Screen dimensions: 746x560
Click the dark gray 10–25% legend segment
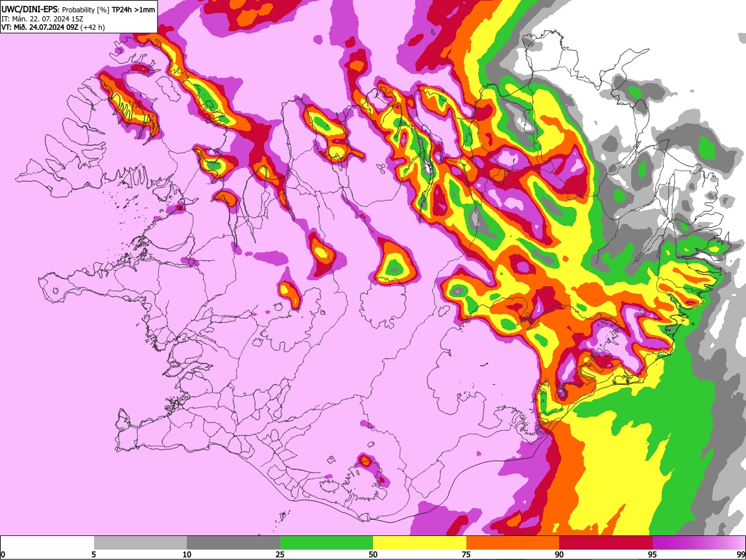click(x=234, y=543)
